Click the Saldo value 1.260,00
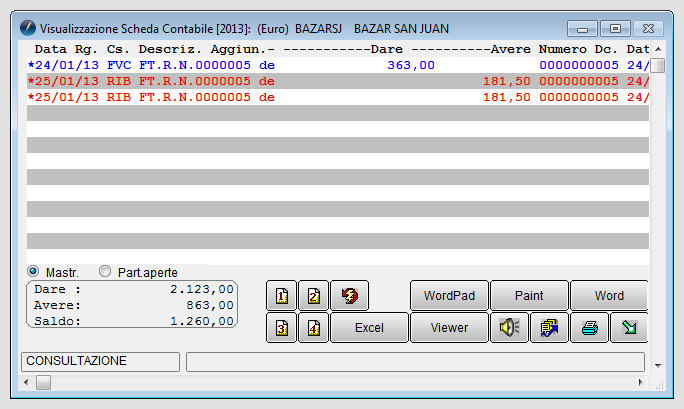The image size is (684, 409). [x=202, y=321]
